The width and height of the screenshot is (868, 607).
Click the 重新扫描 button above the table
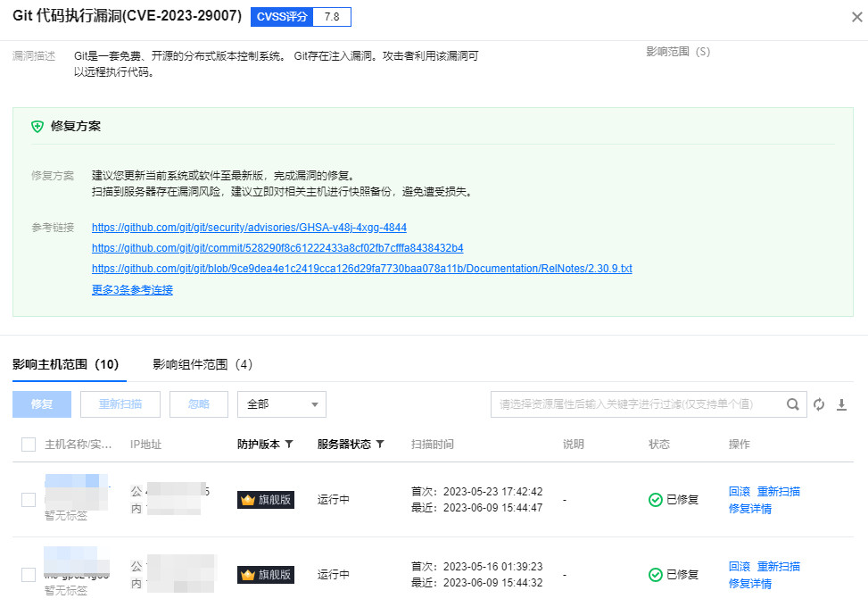pyautogui.click(x=120, y=404)
